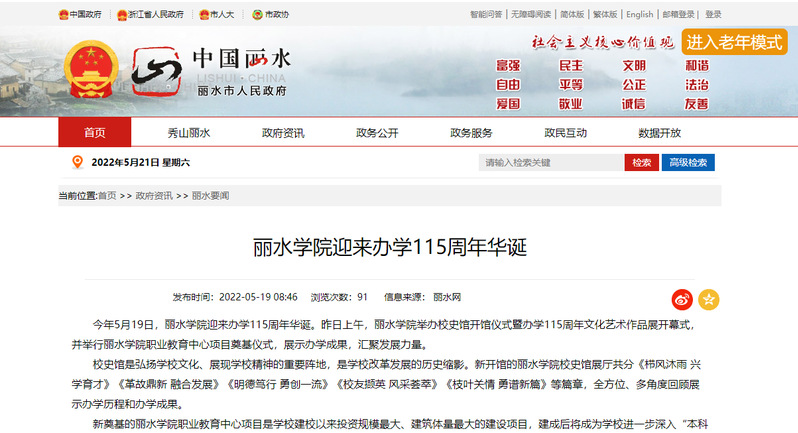Go to the 首页 home tab
This screenshot has width=798, height=433.
pyautogui.click(x=94, y=133)
